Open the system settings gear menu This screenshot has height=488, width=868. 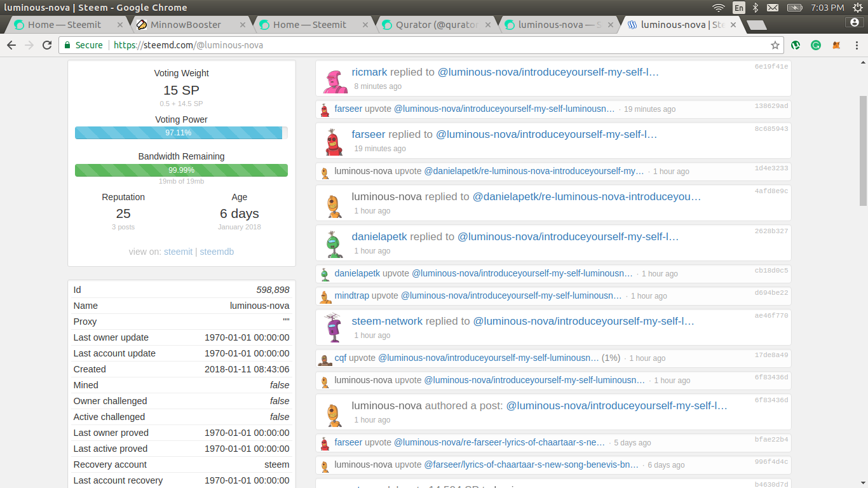(857, 8)
